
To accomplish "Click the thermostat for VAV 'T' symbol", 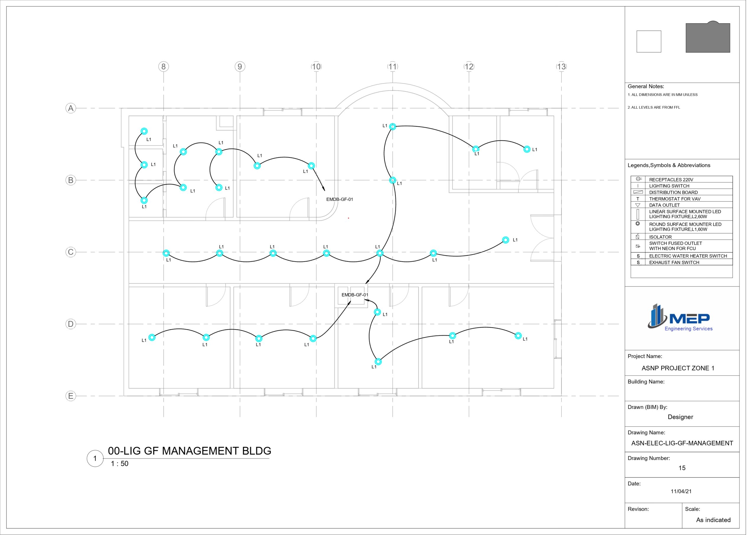I will pyautogui.click(x=638, y=199).
